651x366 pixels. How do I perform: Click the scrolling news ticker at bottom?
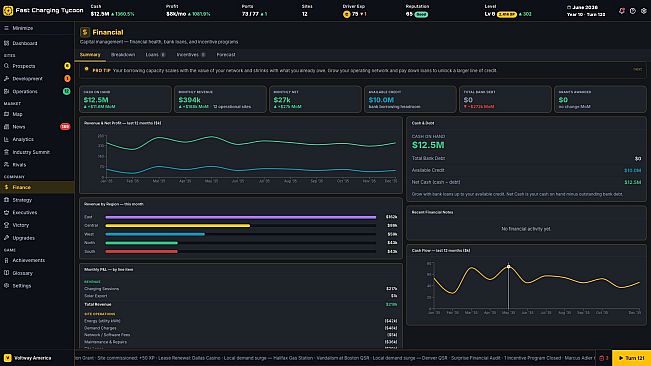334,358
